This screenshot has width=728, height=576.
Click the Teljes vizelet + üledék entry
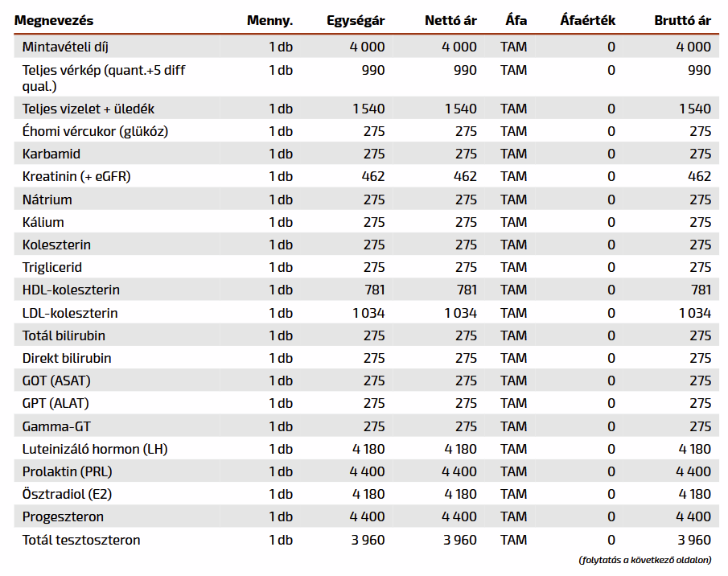[88, 109]
